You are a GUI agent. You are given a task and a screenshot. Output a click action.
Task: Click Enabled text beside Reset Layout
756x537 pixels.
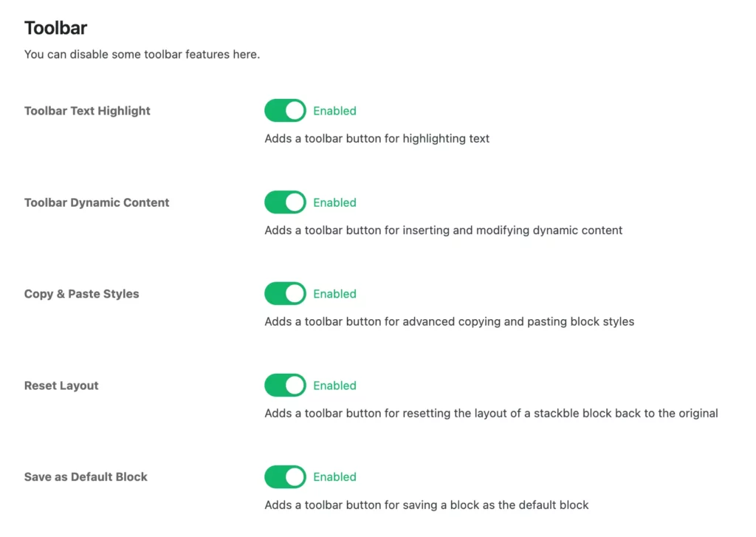click(x=334, y=385)
